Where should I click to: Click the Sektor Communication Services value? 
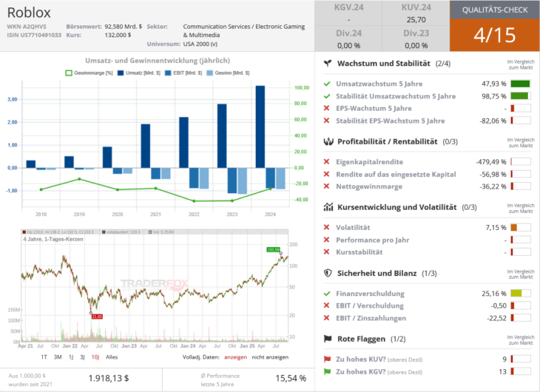coord(244,30)
